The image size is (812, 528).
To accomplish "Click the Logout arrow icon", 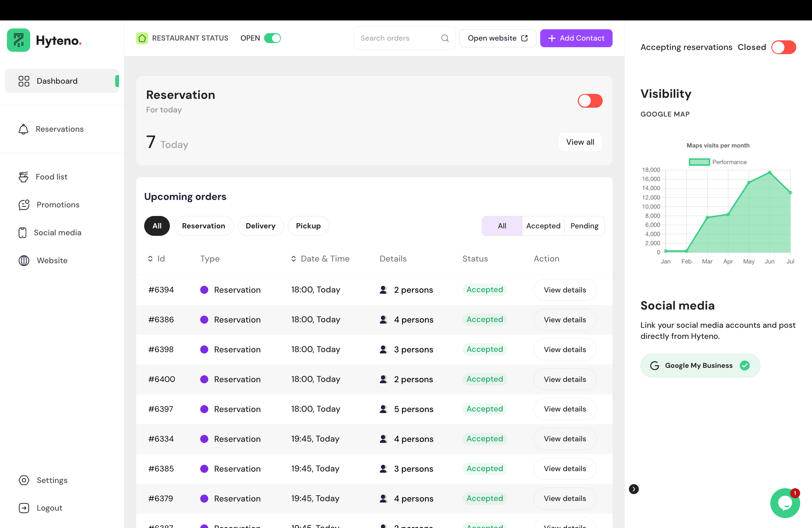I will pos(24,508).
